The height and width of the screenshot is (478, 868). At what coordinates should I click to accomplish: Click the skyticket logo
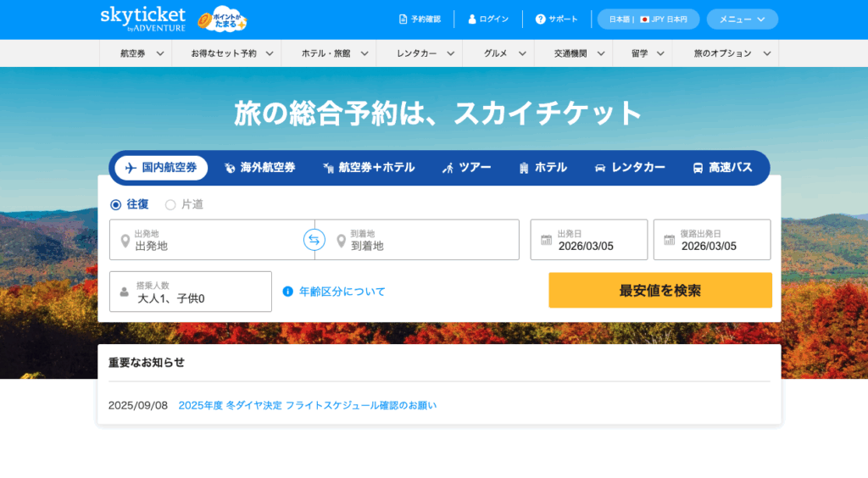[x=142, y=19]
